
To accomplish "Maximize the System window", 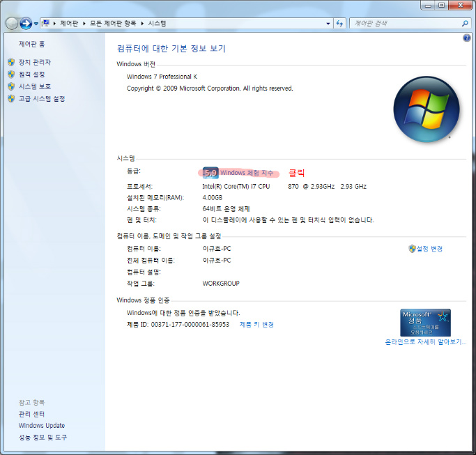I will [442, 5].
